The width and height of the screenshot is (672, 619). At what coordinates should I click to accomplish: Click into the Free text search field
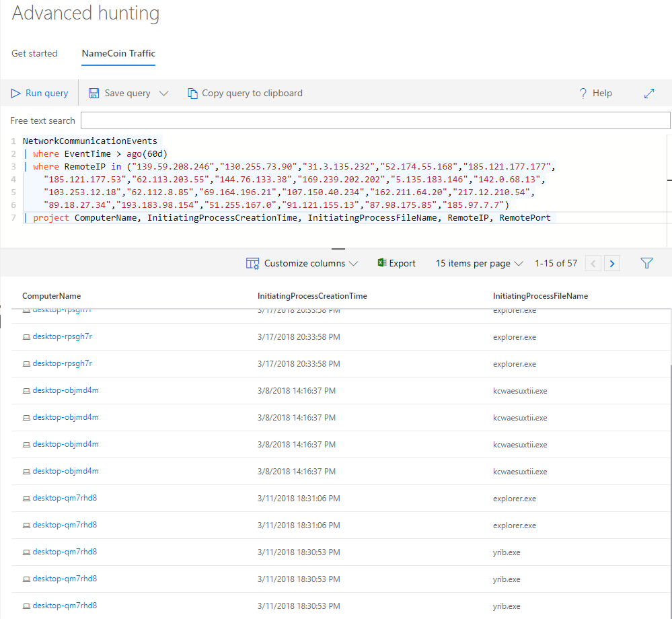coord(375,120)
